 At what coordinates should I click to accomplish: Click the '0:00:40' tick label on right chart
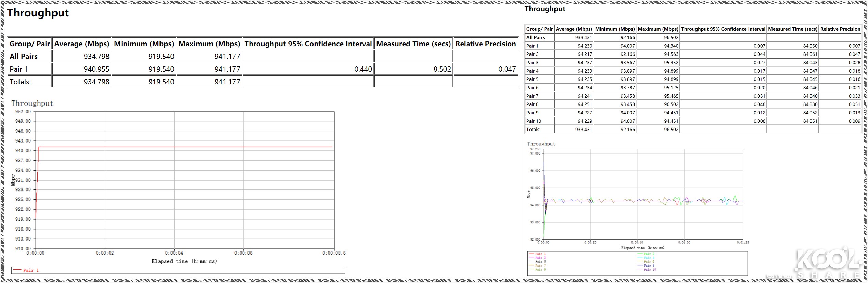pos(637,242)
